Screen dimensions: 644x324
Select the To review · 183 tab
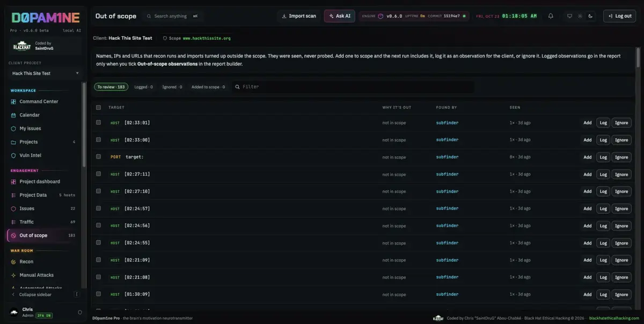(x=111, y=87)
